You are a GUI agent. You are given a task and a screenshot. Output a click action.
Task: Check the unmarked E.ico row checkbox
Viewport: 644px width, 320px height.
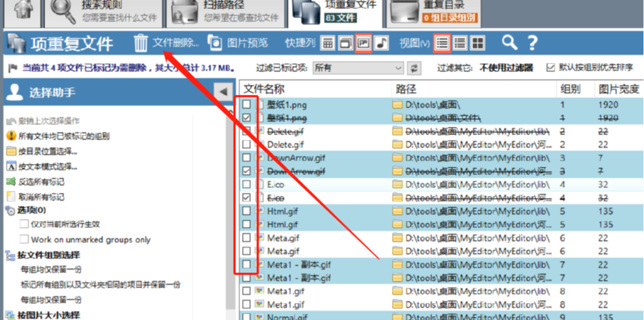[x=246, y=185]
